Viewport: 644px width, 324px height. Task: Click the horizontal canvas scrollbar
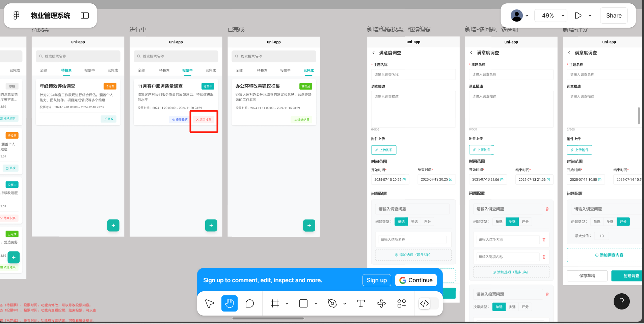pos(268,318)
